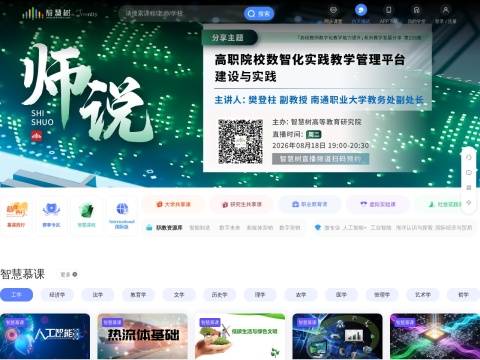Click the blue 搜索 search button
The width and height of the screenshot is (480, 360).
tap(259, 14)
